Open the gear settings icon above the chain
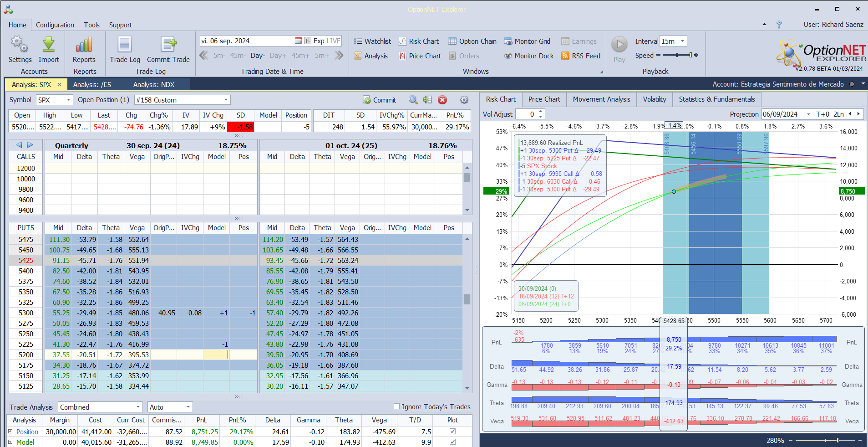Screen dimensions: 868x447 click(x=464, y=100)
